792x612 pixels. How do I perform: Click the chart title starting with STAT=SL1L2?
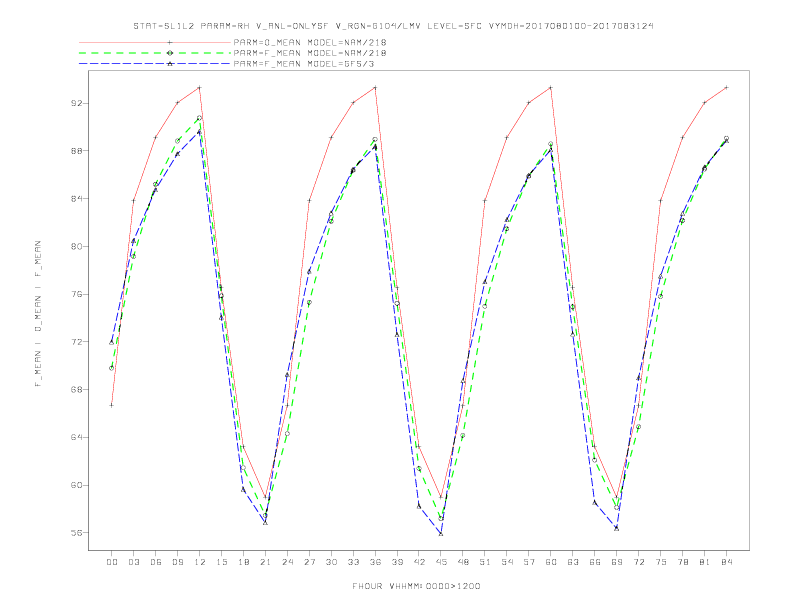point(393,26)
